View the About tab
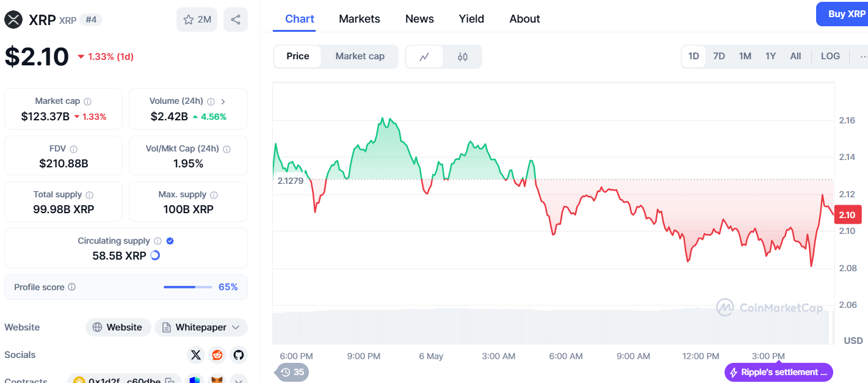Screen dimensions: 868x383 [x=525, y=19]
